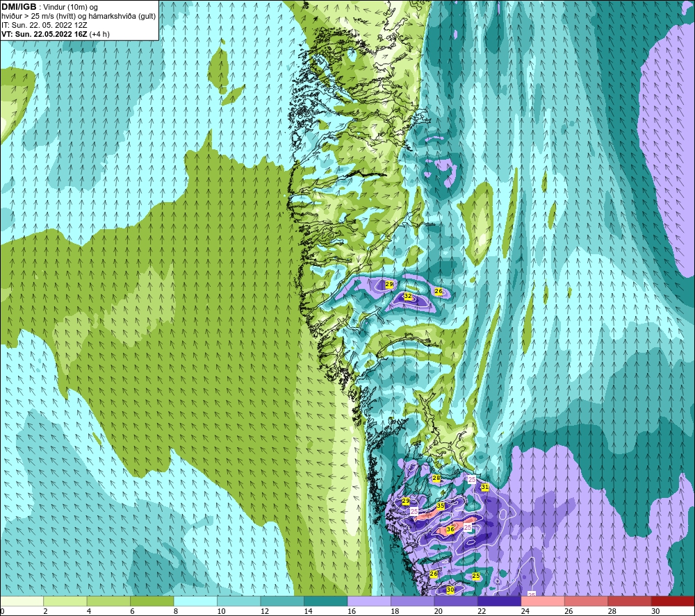Select the light green 2–4 m/s scale swatch
This screenshot has height=616, width=695.
point(65,601)
